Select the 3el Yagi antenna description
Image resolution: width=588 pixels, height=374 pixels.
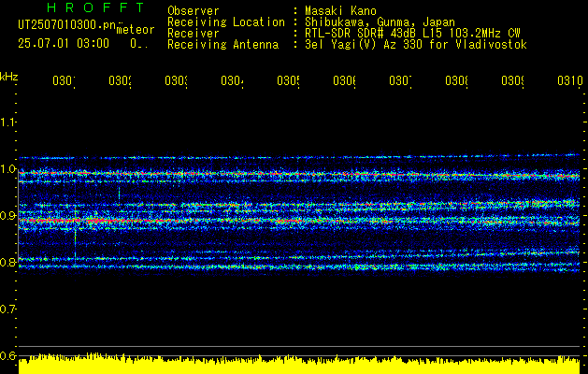pyautogui.click(x=416, y=45)
